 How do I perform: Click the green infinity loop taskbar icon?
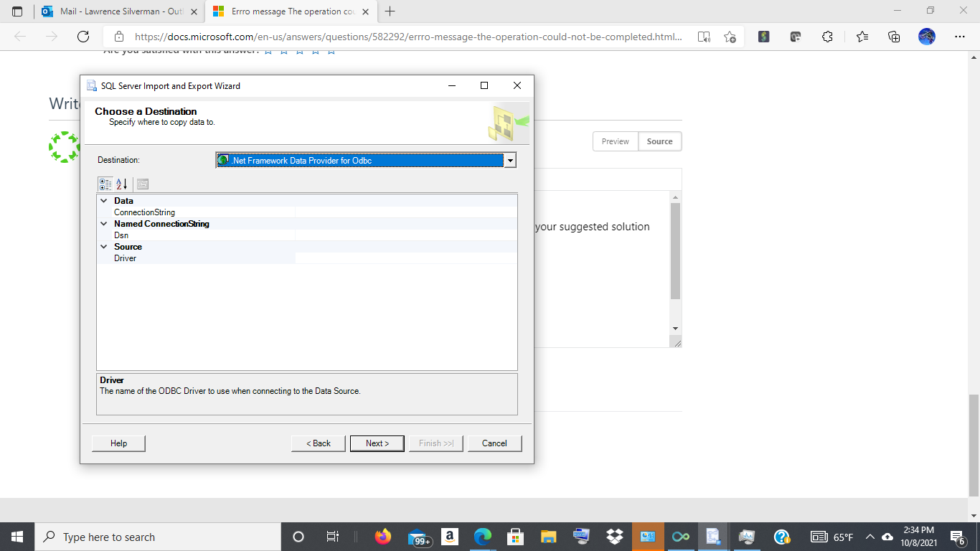(681, 537)
